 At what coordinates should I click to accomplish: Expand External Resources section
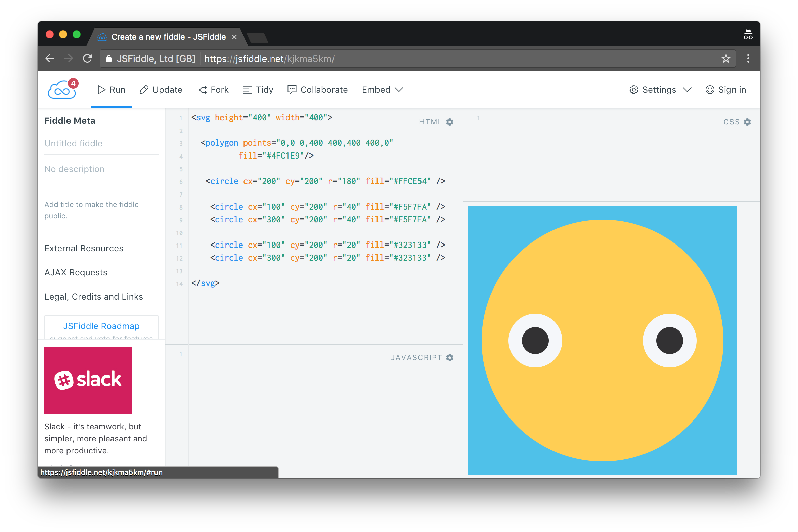(84, 248)
